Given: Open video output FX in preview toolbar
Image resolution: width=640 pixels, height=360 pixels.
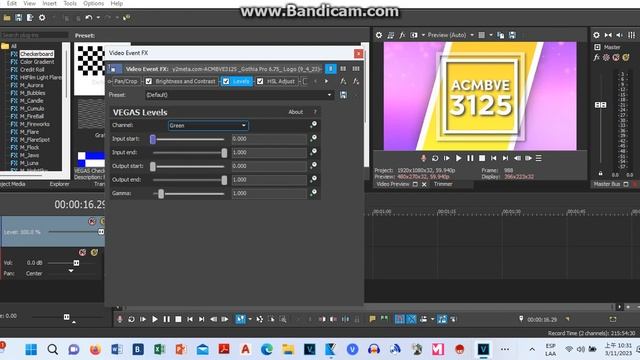Looking at the screenshot, I should point(402,35).
